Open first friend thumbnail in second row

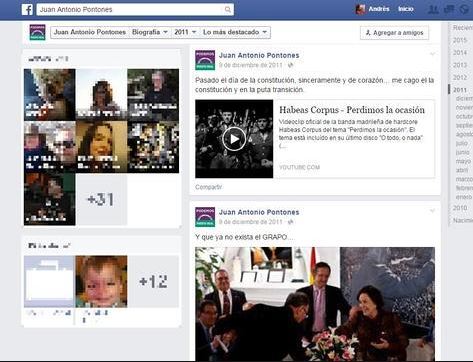pyautogui.click(x=50, y=147)
